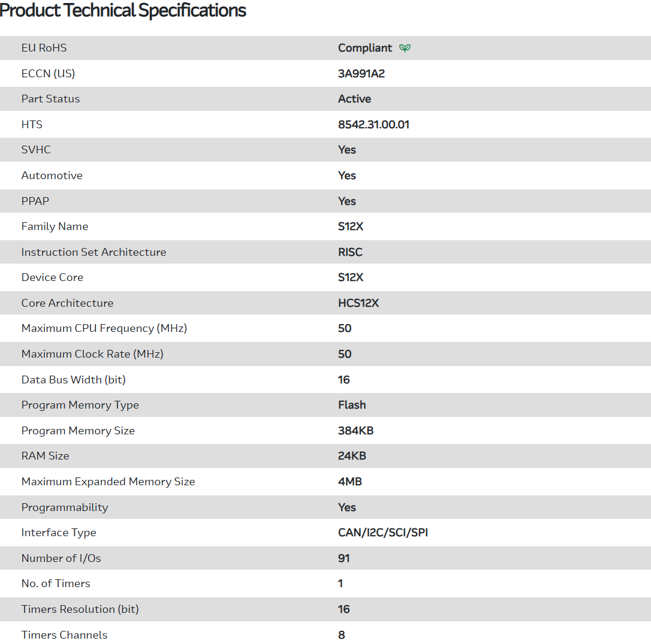Click the Product Technical Specifications heading
Image resolution: width=651 pixels, height=644 pixels.
(123, 10)
